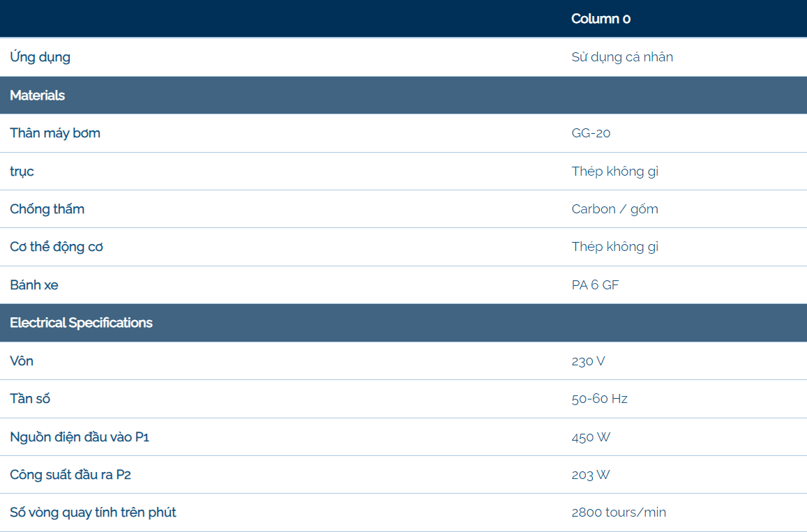Select the 2800 tours/min value
The height and width of the screenshot is (532, 807).
click(619, 512)
